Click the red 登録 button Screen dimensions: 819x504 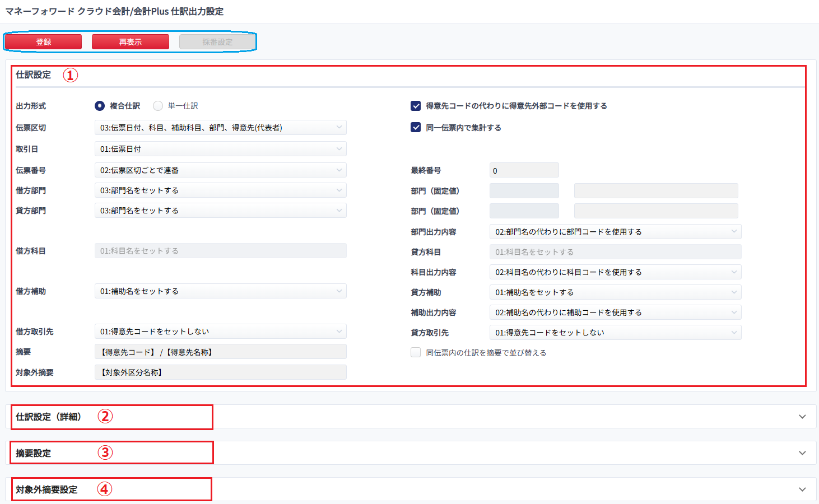pyautogui.click(x=44, y=42)
